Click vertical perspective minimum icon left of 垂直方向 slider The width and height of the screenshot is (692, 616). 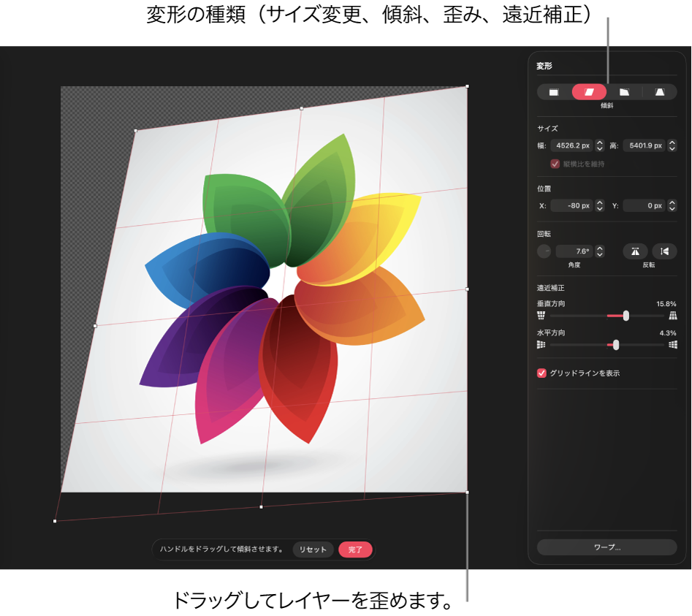point(541,316)
